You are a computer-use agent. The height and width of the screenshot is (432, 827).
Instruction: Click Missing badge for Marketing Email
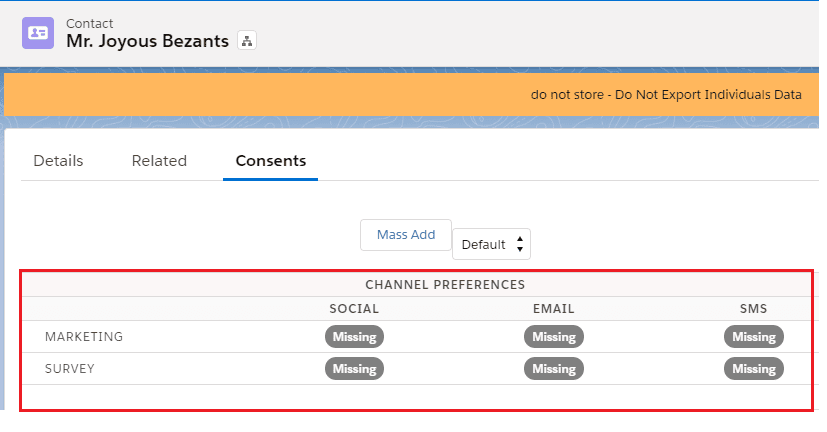(x=554, y=337)
